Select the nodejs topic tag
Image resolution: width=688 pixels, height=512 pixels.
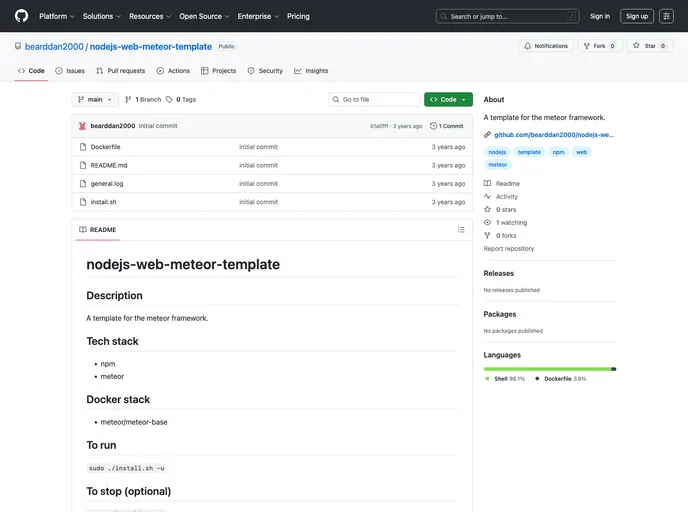coord(497,152)
